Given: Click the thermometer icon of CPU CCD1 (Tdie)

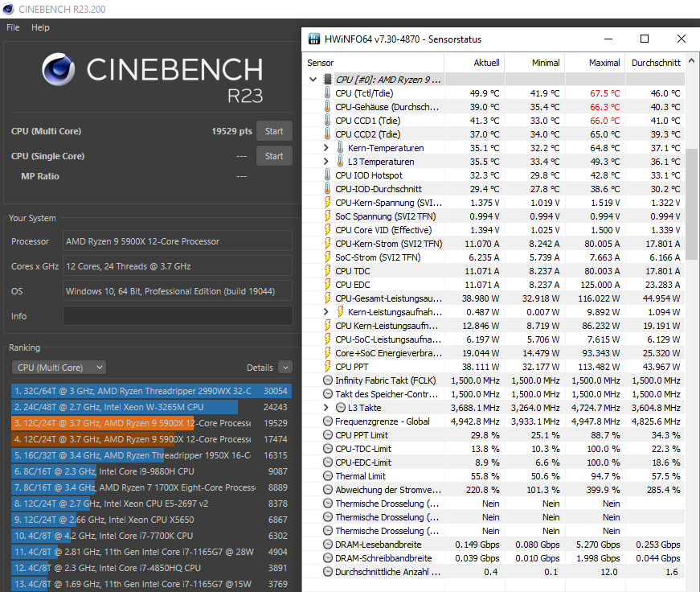Looking at the screenshot, I should point(327,121).
